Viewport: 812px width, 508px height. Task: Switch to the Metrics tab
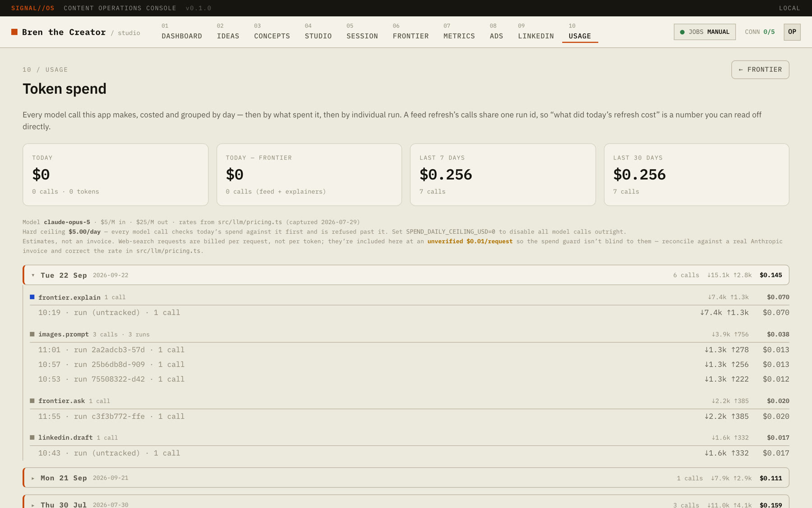click(459, 32)
